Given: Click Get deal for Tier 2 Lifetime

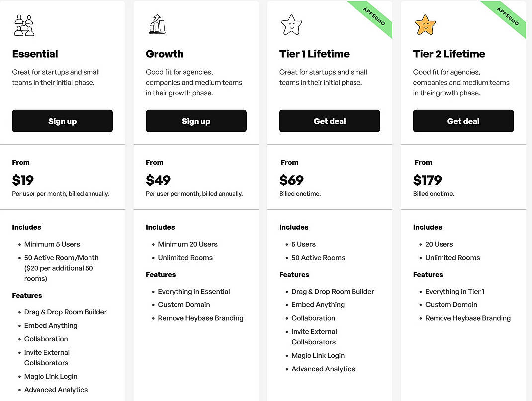Looking at the screenshot, I should point(463,121).
